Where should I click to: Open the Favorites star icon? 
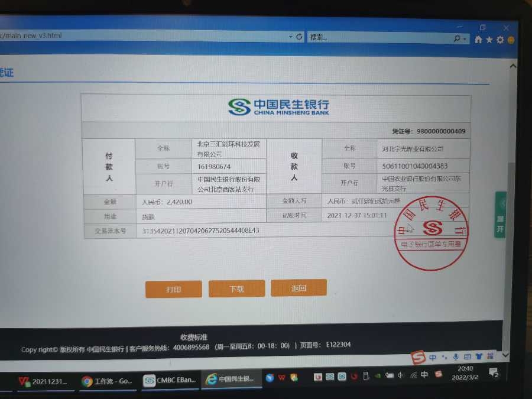click(x=489, y=40)
